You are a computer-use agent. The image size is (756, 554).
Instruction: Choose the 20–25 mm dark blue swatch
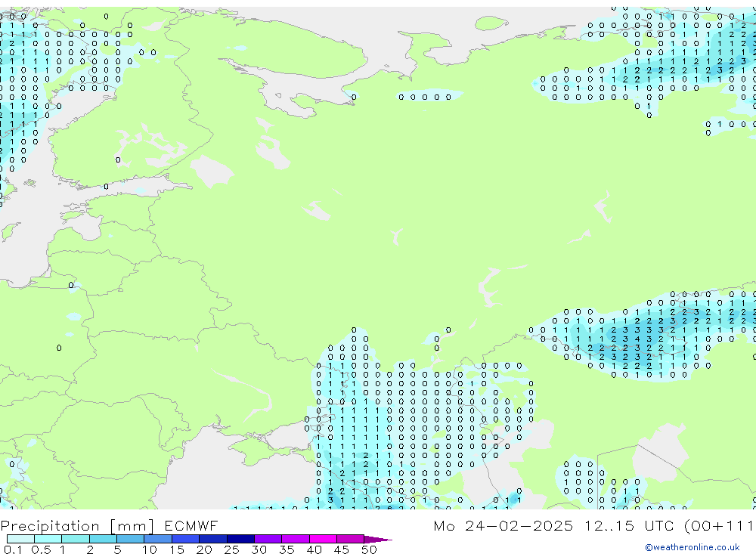(212, 539)
